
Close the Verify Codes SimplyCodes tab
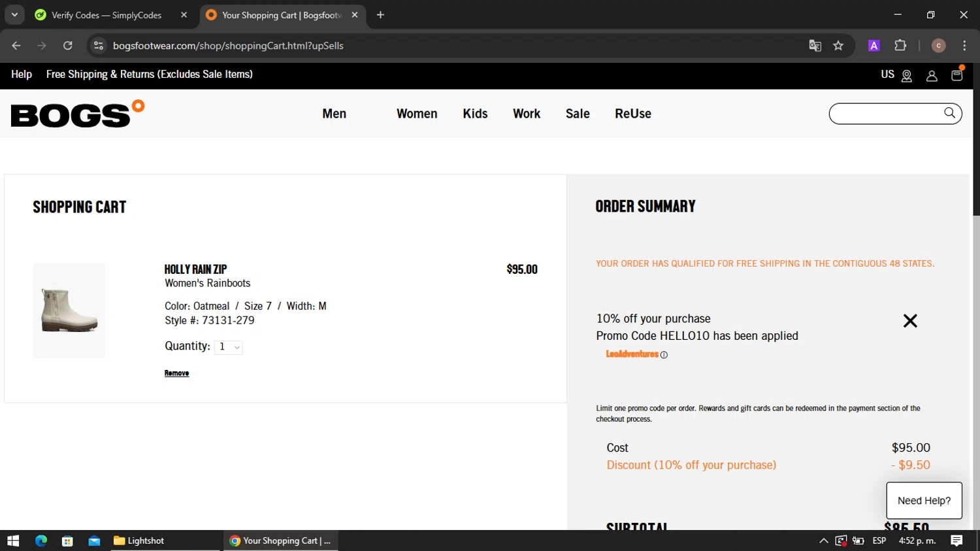(184, 15)
